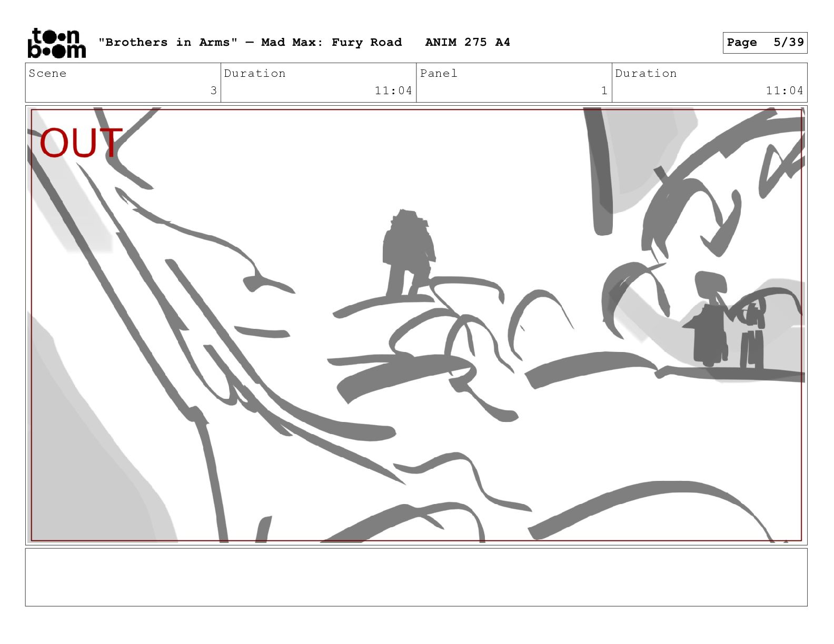Click the Toon Boom logo
The image size is (834, 644).
pos(56,43)
